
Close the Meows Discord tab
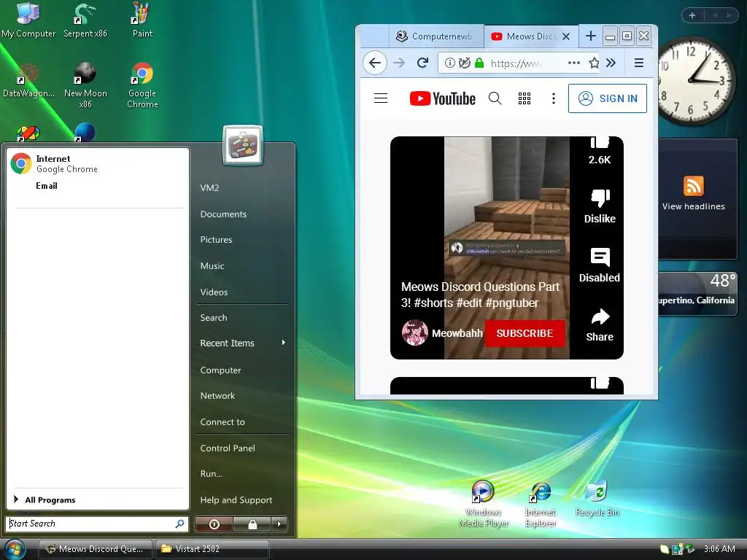click(566, 36)
